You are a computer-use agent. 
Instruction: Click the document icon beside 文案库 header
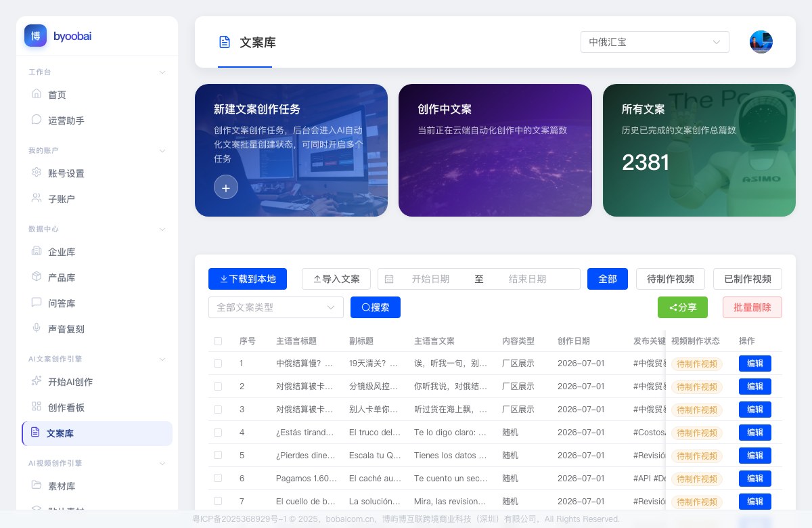225,43
